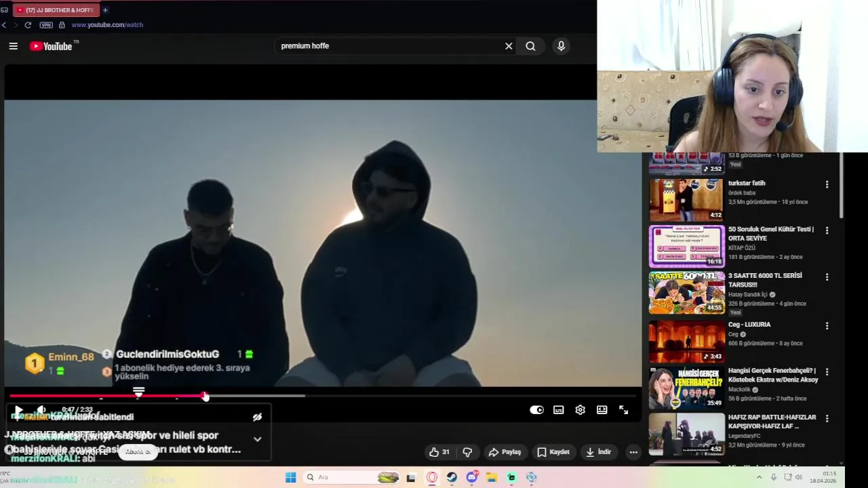Screen dimensions: 868x488
Task: Open a new browser tab
Action: coord(105,10)
